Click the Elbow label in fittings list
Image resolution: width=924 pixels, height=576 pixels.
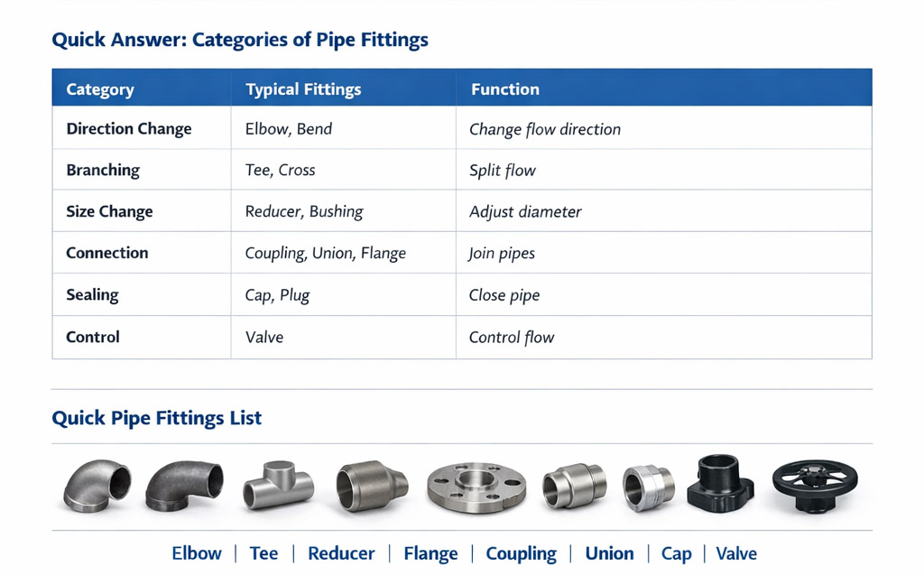(197, 553)
